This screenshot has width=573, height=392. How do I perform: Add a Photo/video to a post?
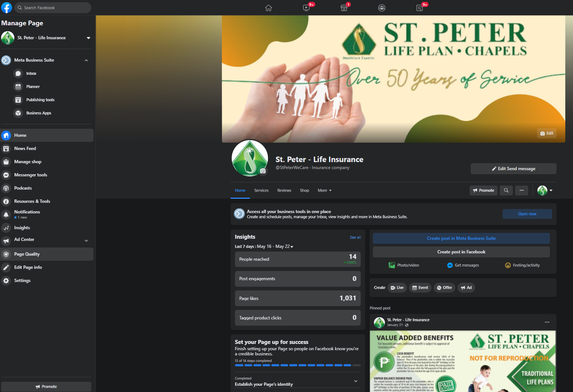(x=404, y=265)
